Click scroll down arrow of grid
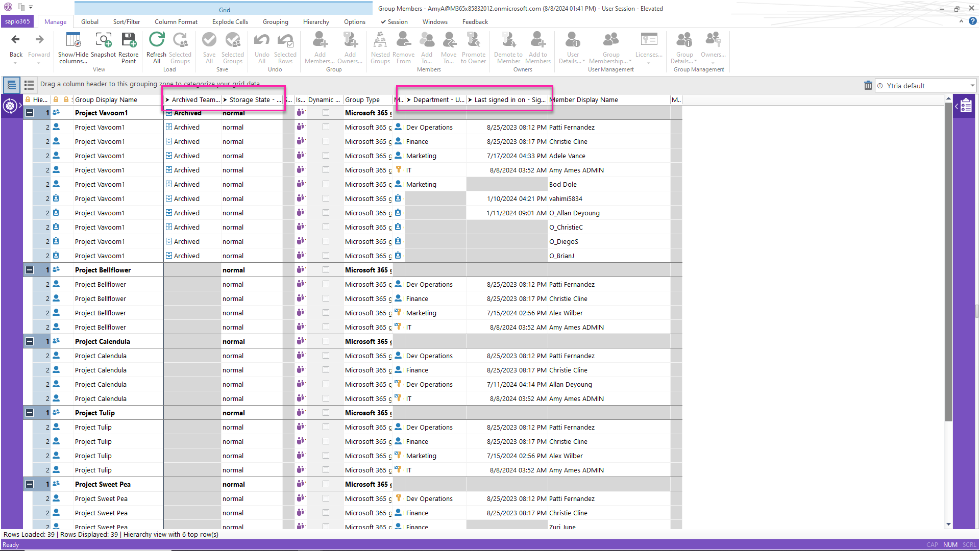Viewport: 980px width, 551px height. [x=948, y=524]
